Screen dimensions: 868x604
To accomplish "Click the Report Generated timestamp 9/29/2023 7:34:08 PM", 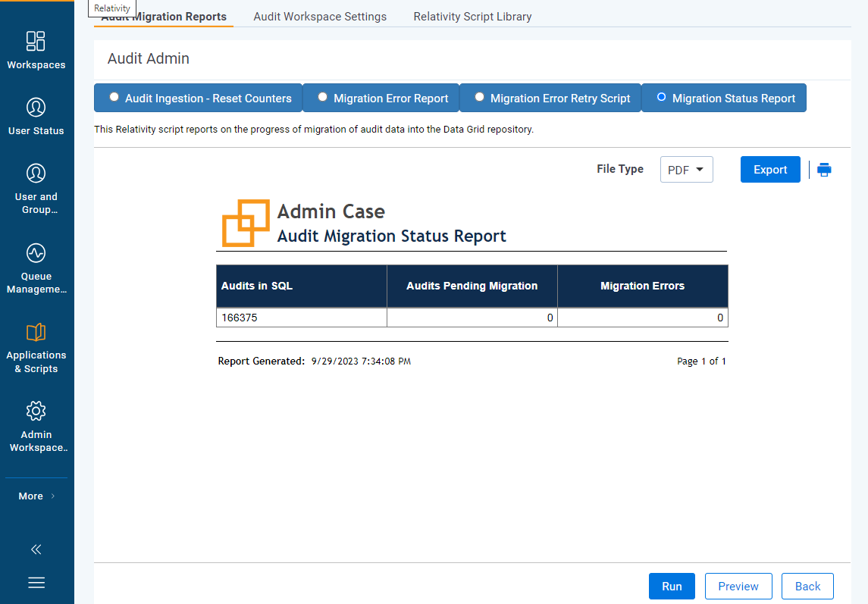I will pos(361,361).
